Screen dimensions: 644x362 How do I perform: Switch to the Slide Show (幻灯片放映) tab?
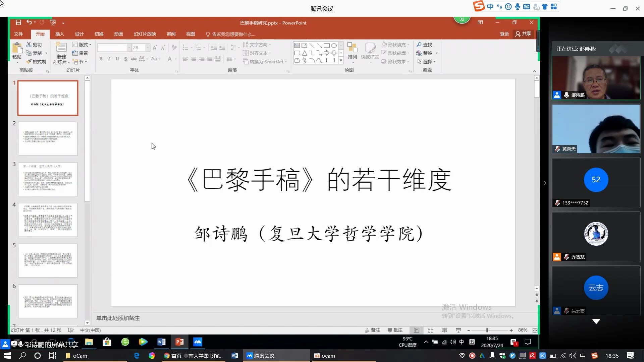tap(145, 34)
